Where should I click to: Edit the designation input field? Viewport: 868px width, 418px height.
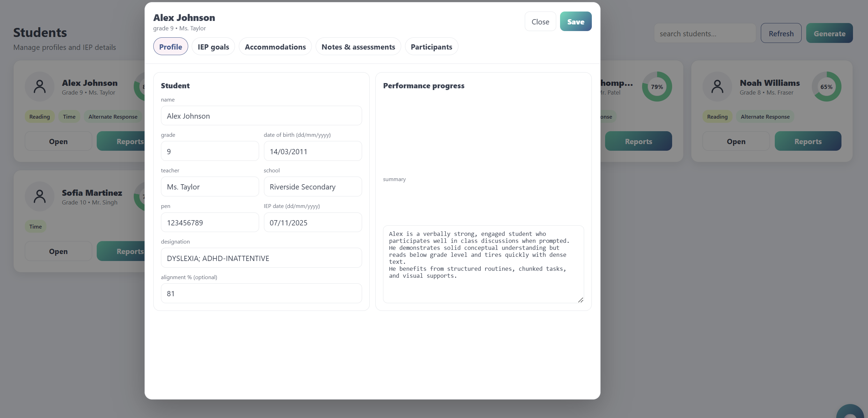pyautogui.click(x=261, y=258)
